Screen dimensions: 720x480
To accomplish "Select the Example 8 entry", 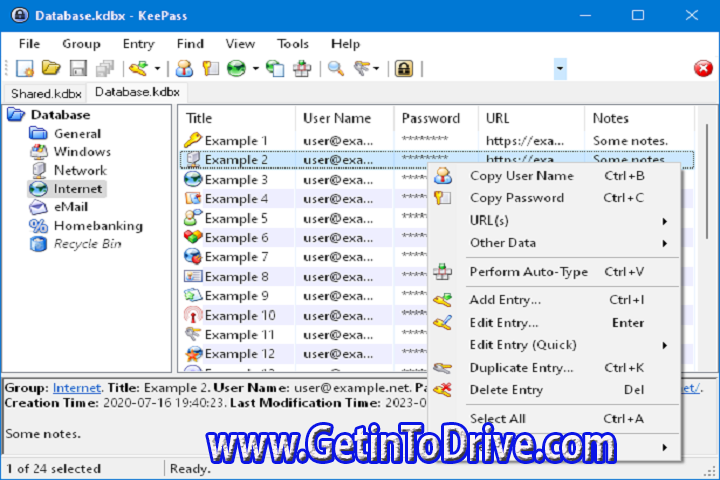I will coord(236,277).
